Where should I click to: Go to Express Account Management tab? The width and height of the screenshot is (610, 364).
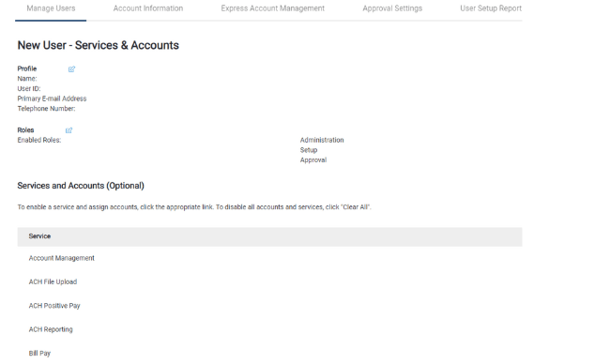(x=273, y=8)
